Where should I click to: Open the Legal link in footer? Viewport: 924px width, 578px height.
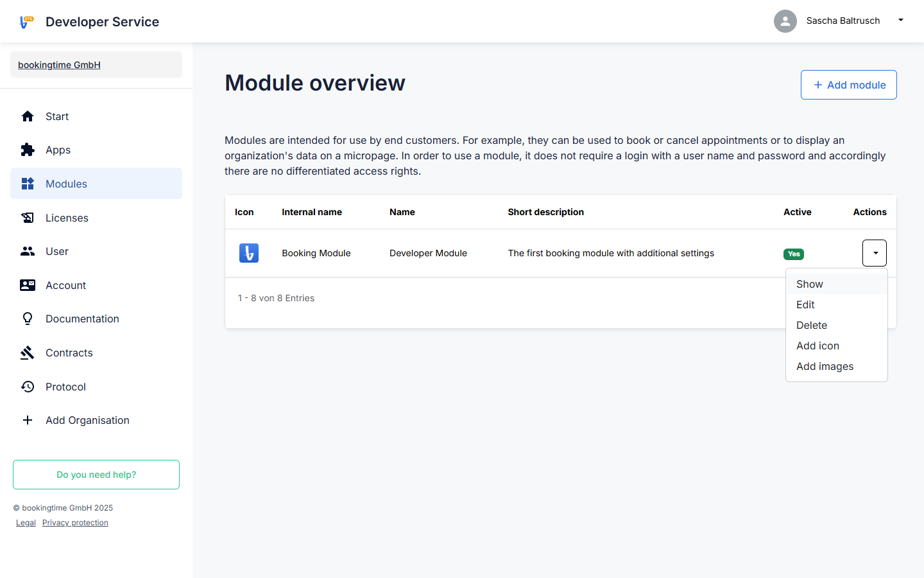26,523
